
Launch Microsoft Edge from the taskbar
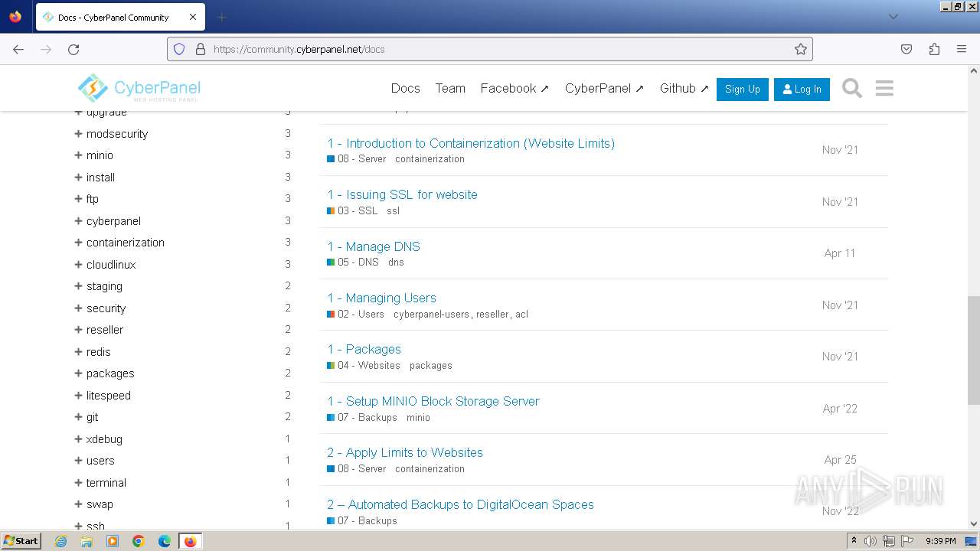tap(165, 541)
